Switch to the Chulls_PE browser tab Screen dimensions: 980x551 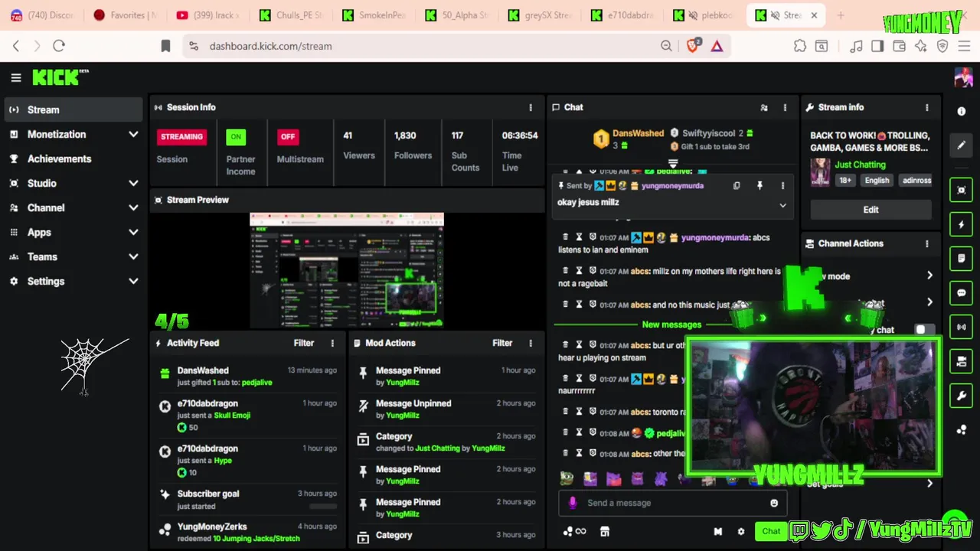tap(290, 15)
